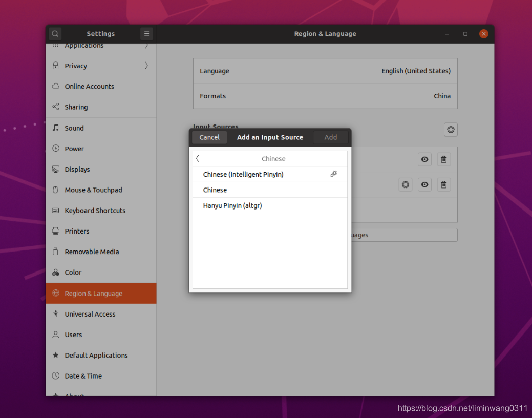The image size is (532, 418).
Task: Click the Users person icon
Action: [x=56, y=335]
